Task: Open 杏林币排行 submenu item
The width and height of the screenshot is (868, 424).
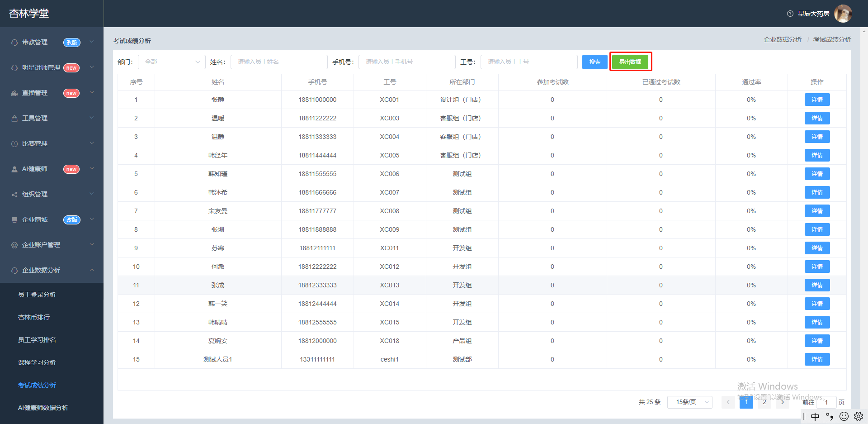Action: [34, 317]
